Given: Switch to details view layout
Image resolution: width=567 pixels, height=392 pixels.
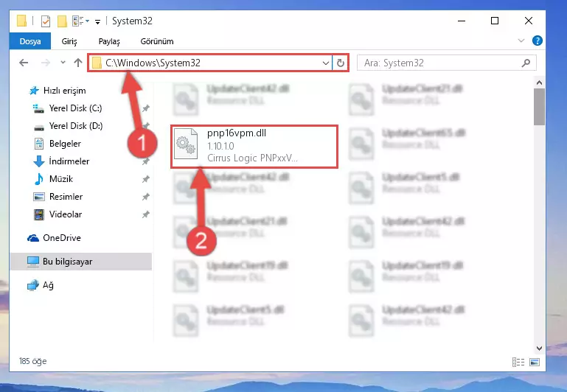Looking at the screenshot, I should [518, 362].
